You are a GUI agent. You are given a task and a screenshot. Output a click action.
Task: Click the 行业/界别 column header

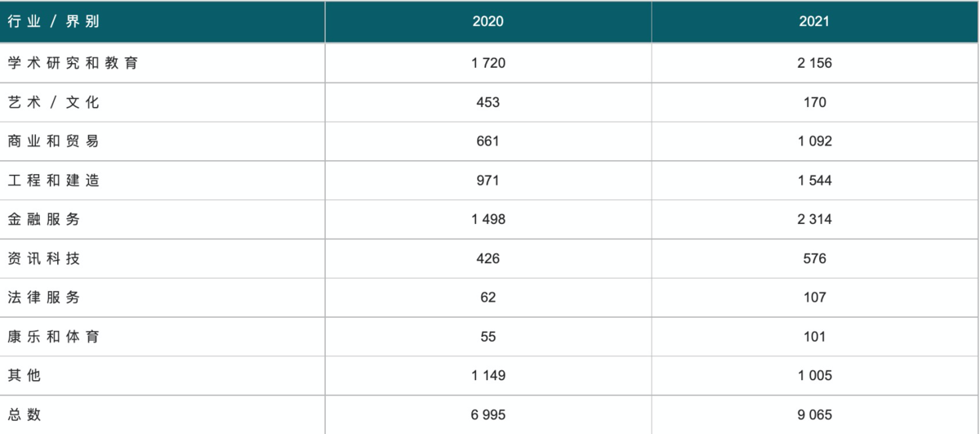(x=53, y=21)
